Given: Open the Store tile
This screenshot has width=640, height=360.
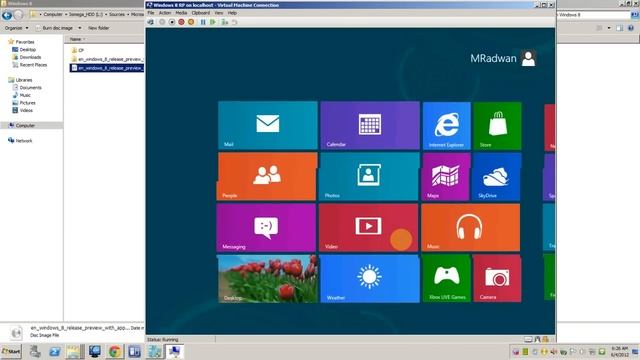Looking at the screenshot, I should 498,126.
